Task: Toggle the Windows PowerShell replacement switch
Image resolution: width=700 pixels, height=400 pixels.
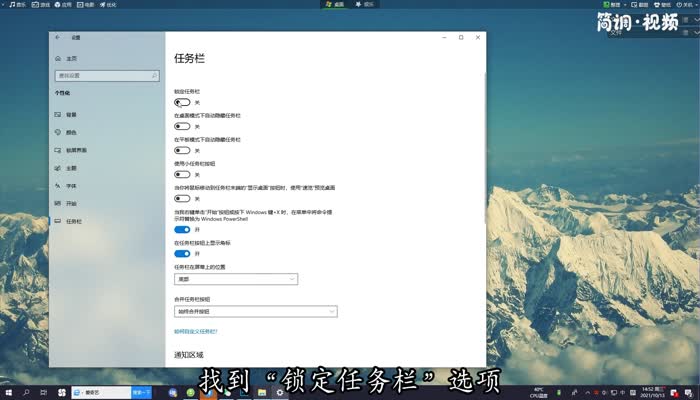Action: point(182,229)
